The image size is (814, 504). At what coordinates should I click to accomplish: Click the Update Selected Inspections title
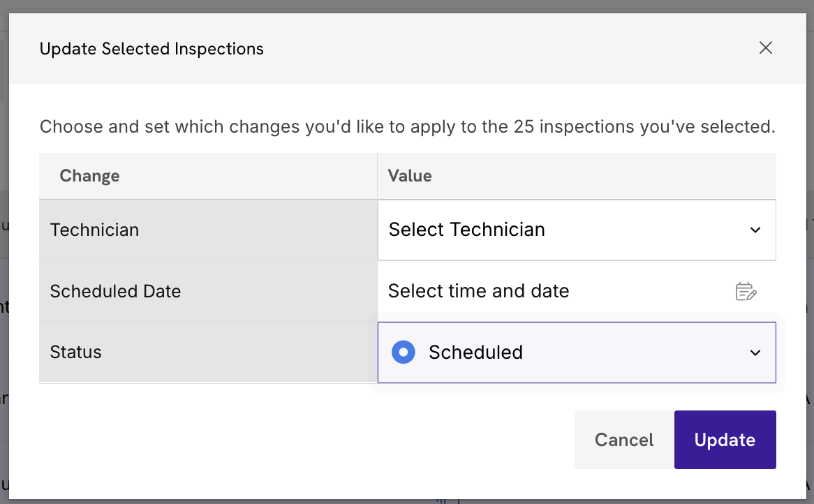pos(151,48)
